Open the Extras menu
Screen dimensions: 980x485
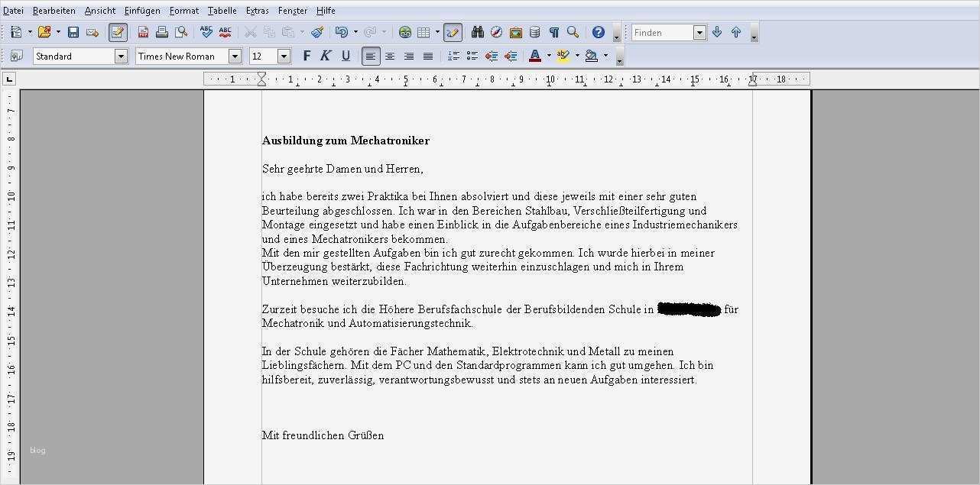pyautogui.click(x=257, y=10)
